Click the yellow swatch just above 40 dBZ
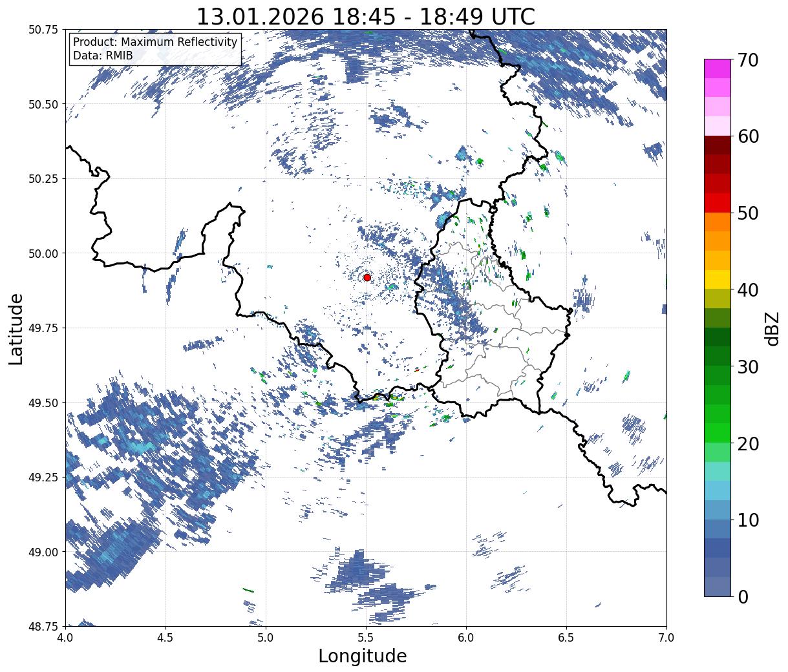The height and width of the screenshot is (672, 788). 718,279
